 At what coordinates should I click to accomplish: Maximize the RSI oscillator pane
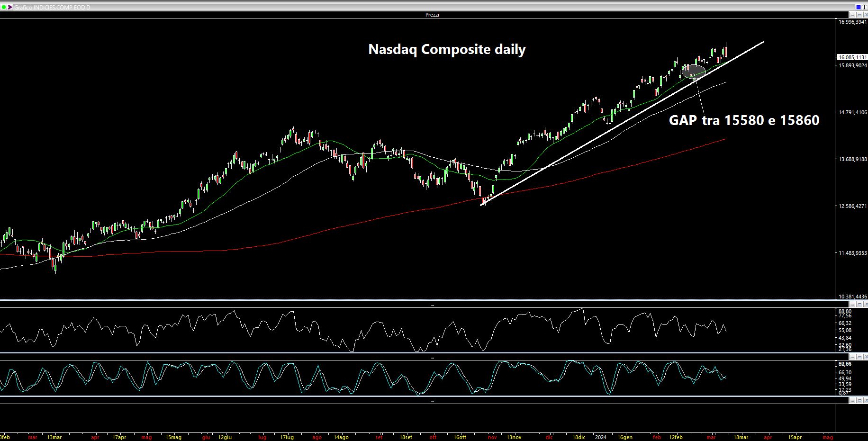[x=859, y=304]
